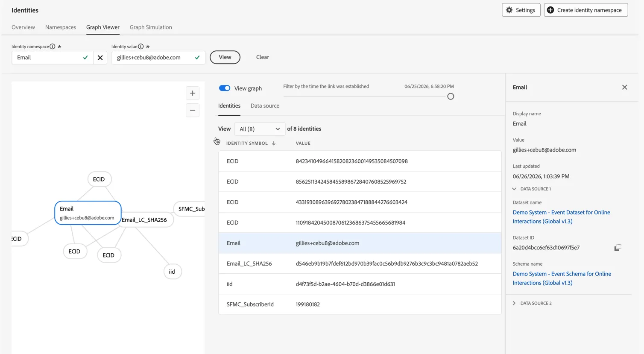This screenshot has height=354, width=644.
Task: Select the Email_LC_SHA256 table row
Action: 360,263
